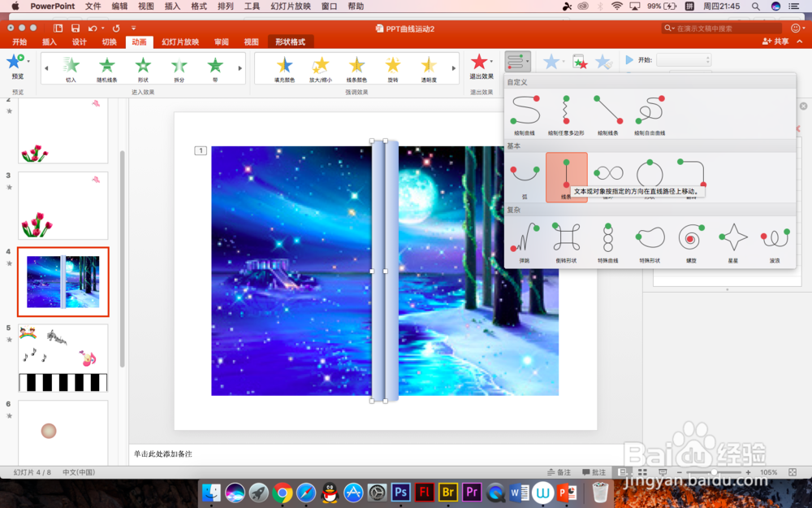The height and width of the screenshot is (508, 812).
Task: Choose the 弹跳 bounce motion path
Action: (525, 241)
